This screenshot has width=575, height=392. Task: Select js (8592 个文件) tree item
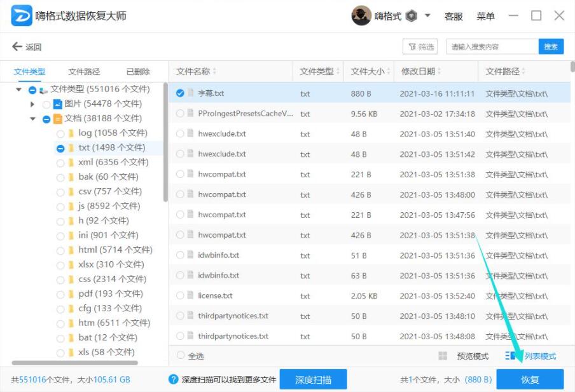click(109, 206)
